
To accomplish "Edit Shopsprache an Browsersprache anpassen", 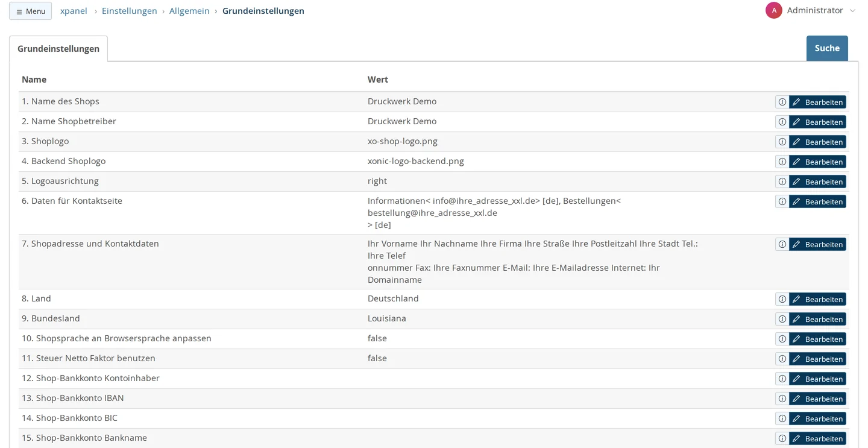I will pyautogui.click(x=817, y=339).
